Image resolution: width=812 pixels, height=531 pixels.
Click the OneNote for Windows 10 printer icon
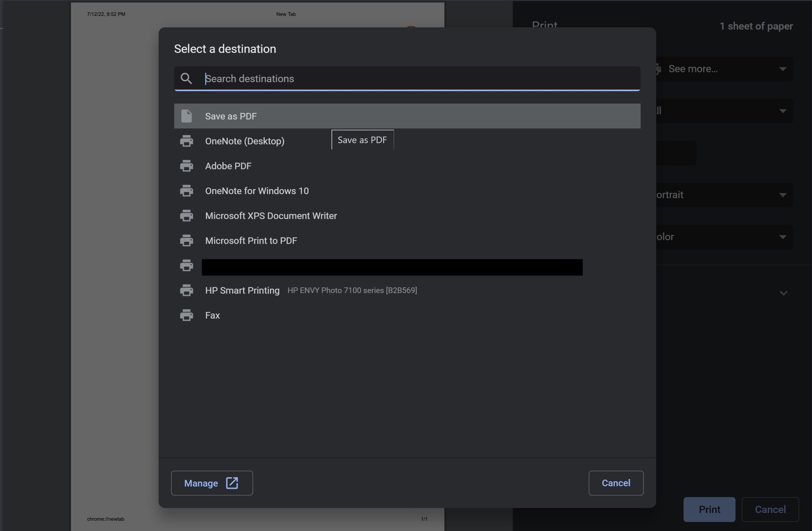pyautogui.click(x=187, y=191)
